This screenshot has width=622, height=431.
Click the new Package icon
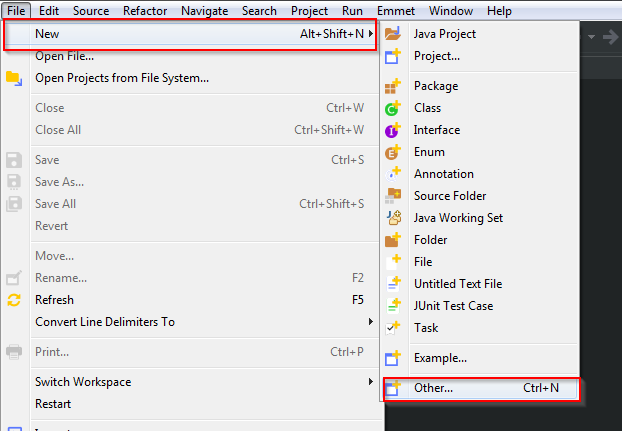[393, 86]
